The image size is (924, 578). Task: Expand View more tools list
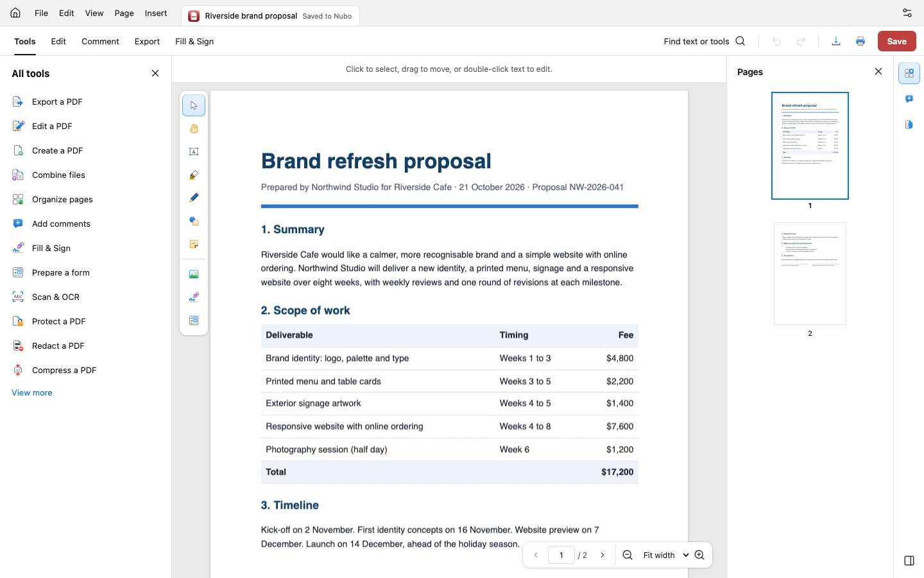(x=32, y=393)
